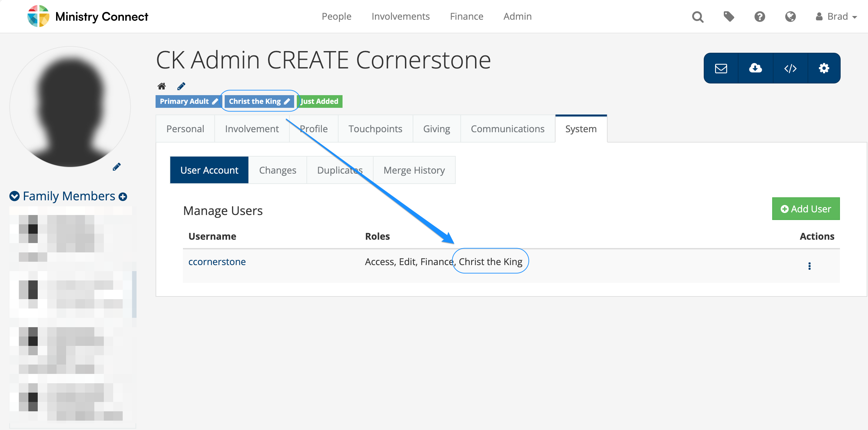Click the Primary Adult badge
Screen dimensions: 868x430
(188, 101)
